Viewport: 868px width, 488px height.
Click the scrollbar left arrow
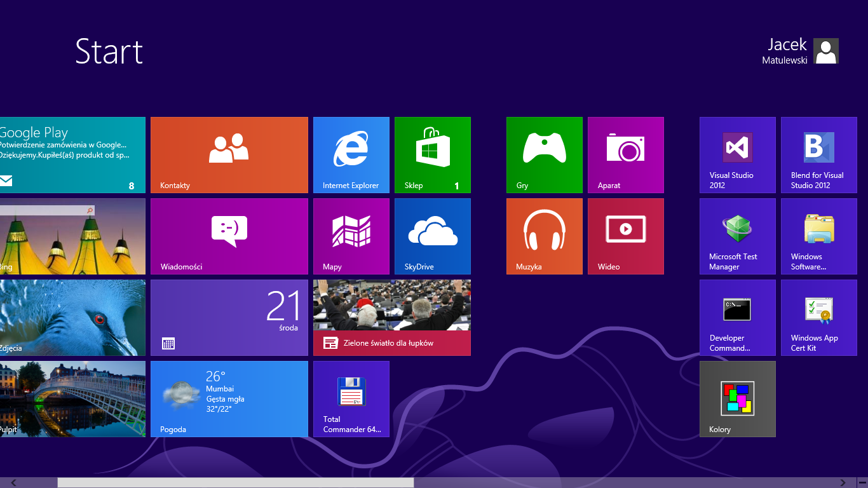coord(13,483)
